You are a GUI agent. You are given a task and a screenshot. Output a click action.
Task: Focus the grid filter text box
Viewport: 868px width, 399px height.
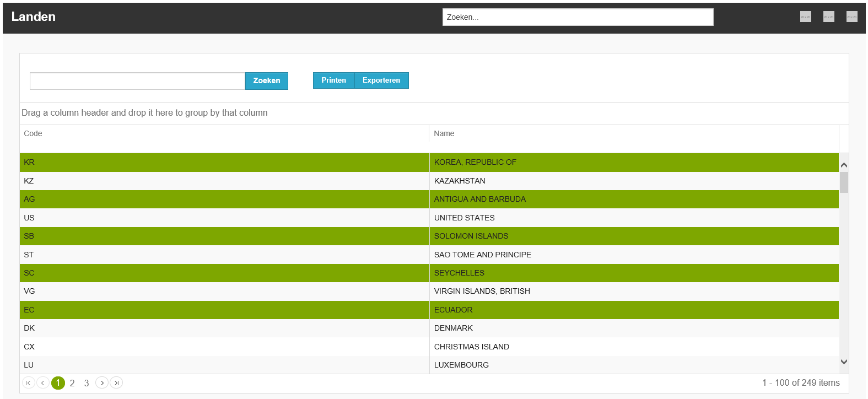click(x=137, y=81)
